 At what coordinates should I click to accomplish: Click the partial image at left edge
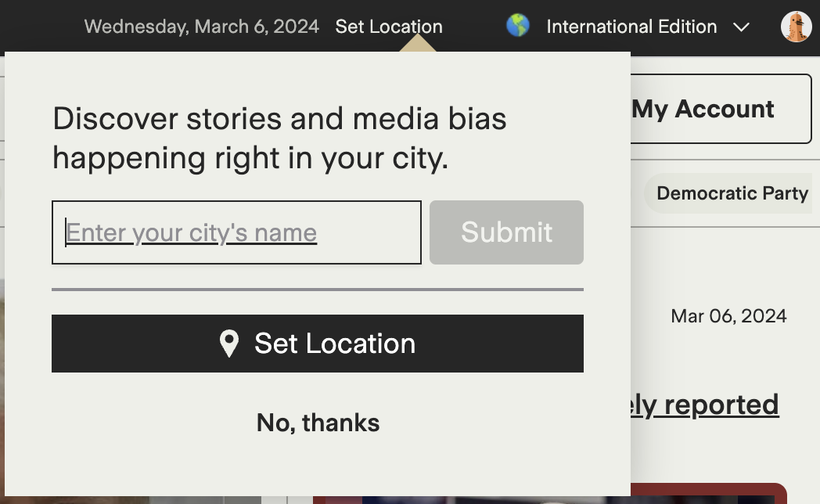pyautogui.click(x=2, y=391)
